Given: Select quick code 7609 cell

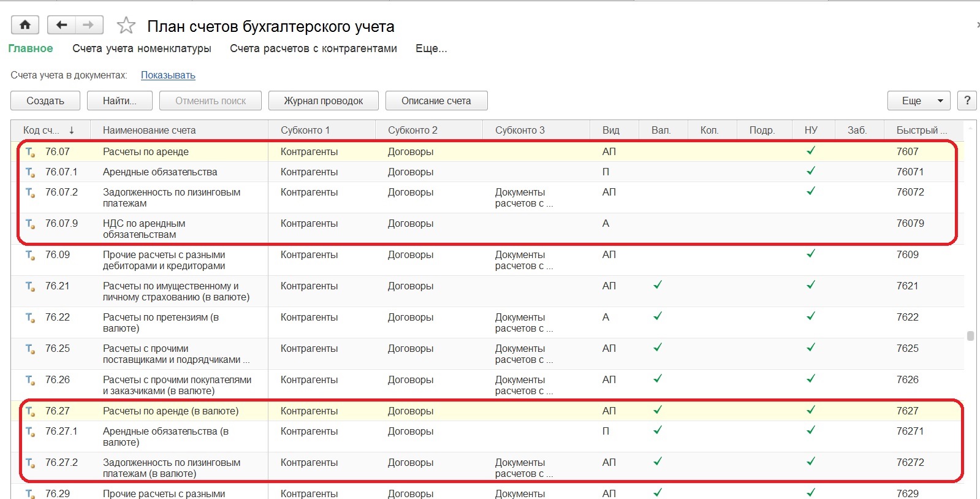Looking at the screenshot, I should click(924, 260).
